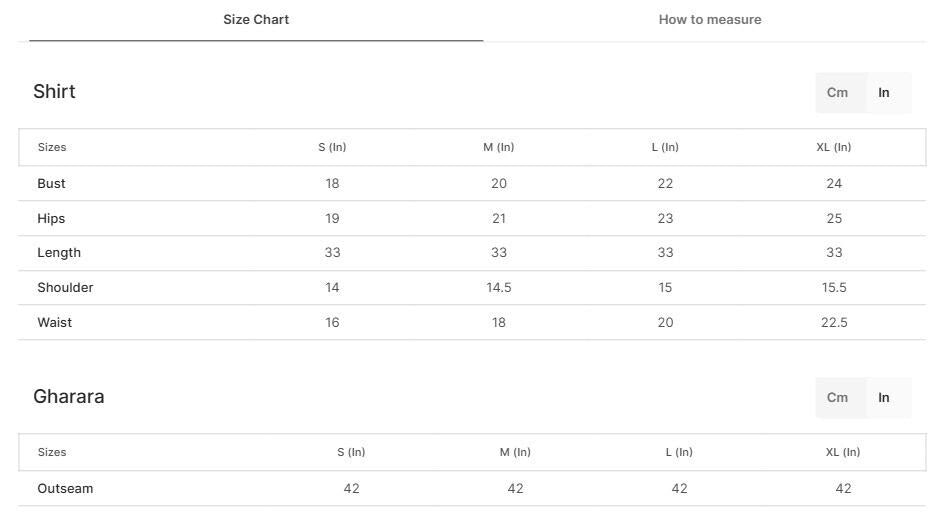This screenshot has height=522, width=928.
Task: Select the M Shoulder value 14.5
Action: tap(498, 288)
